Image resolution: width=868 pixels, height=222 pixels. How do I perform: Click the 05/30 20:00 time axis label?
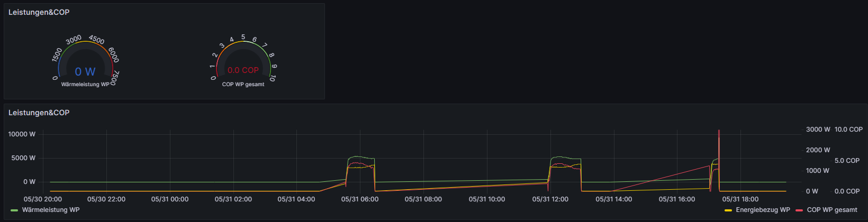coord(43,199)
